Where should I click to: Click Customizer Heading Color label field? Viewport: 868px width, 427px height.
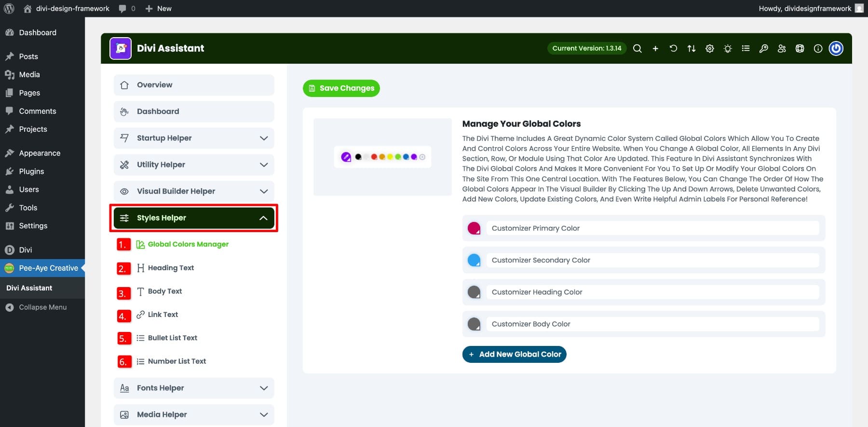652,292
